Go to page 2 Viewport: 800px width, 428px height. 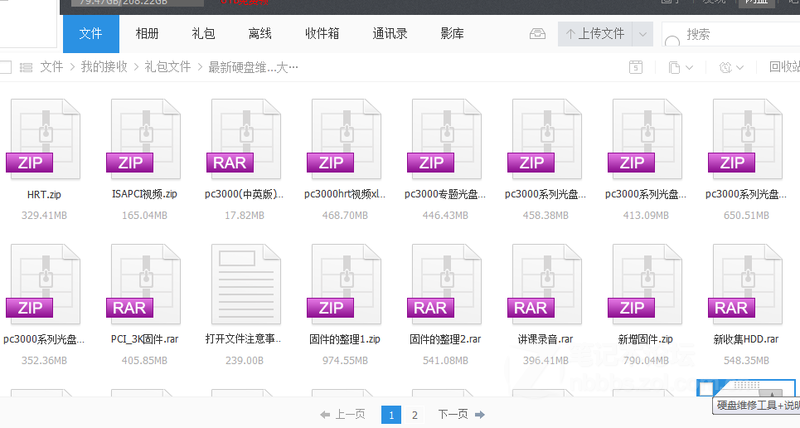415,415
